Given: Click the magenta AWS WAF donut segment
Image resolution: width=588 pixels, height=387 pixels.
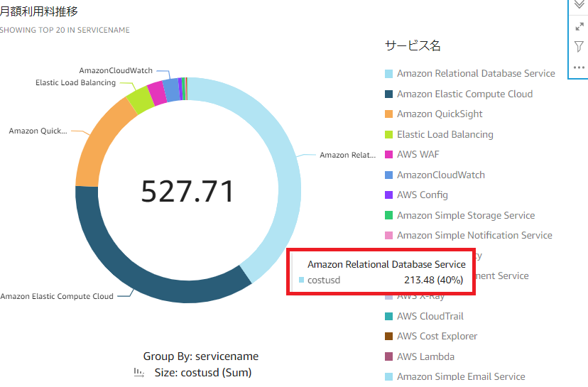Looking at the screenshot, I should click(157, 93).
